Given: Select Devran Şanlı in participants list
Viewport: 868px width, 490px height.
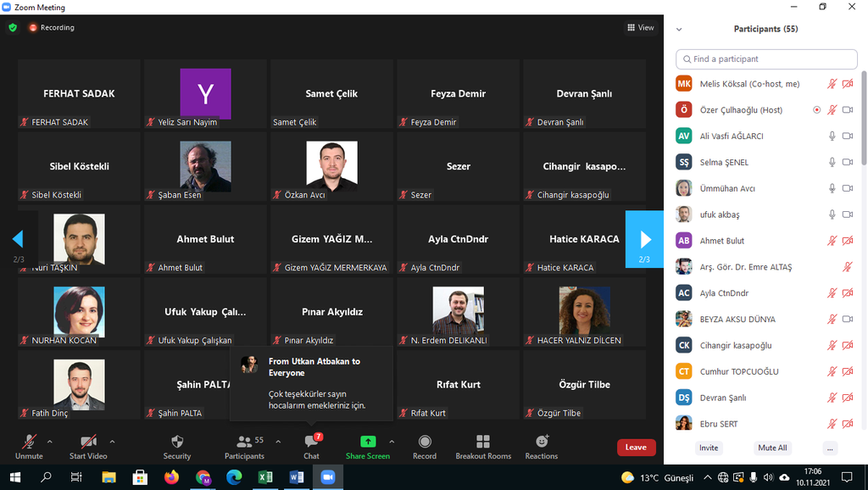Looking at the screenshot, I should tap(765, 398).
